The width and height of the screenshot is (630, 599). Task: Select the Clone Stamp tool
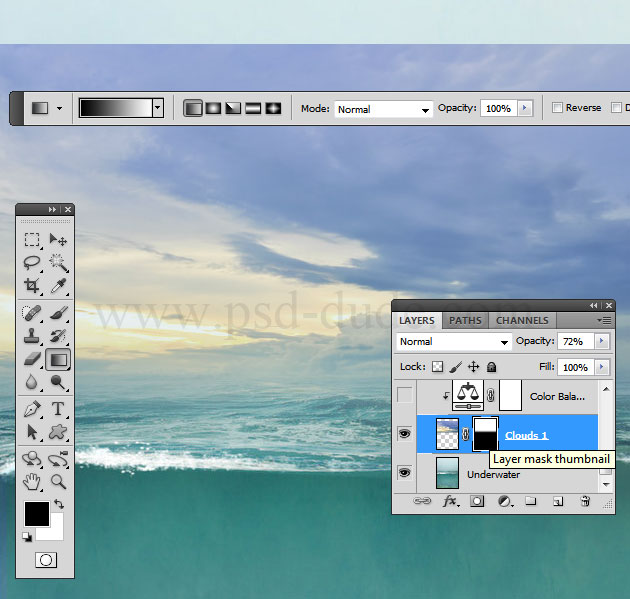coord(32,335)
